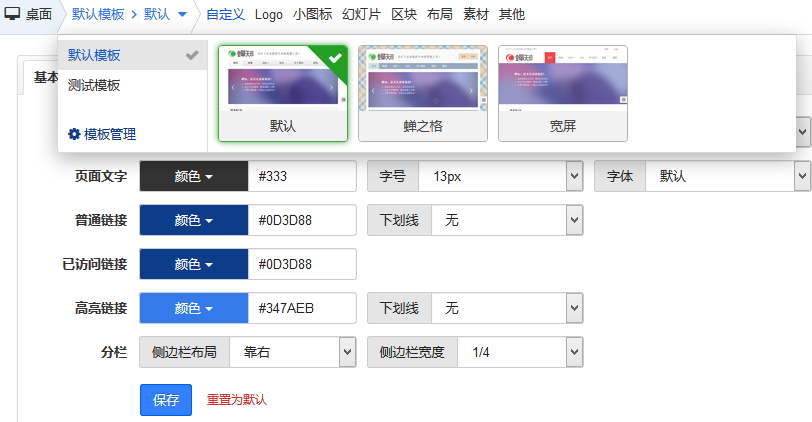Open the 小图标 menu item

coord(312,14)
